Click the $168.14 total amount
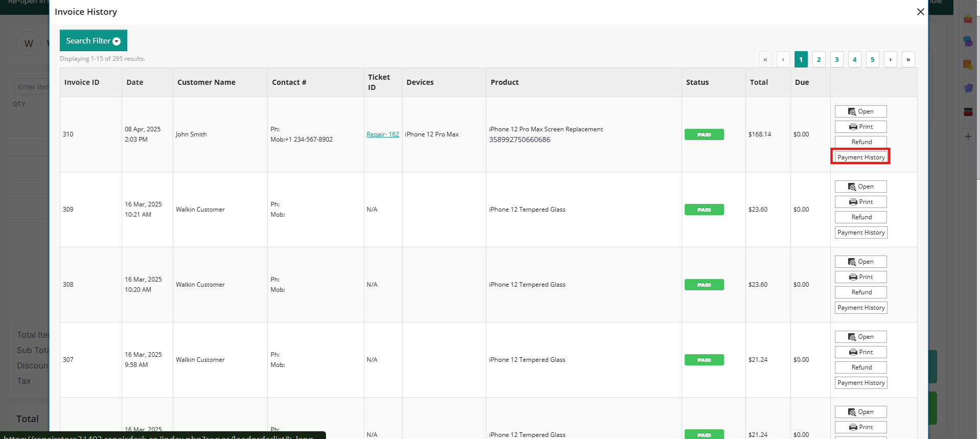Screen dimensions: 980x439 (x=760, y=134)
